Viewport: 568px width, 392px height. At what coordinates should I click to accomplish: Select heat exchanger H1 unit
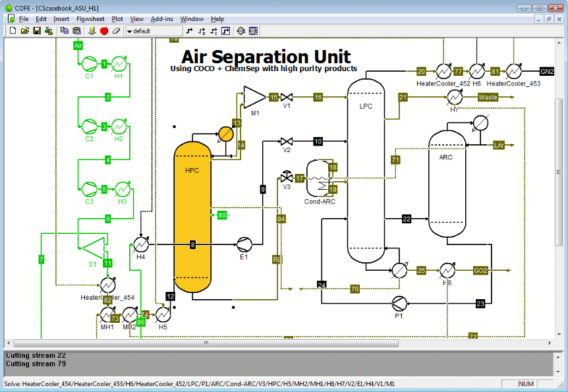point(119,64)
